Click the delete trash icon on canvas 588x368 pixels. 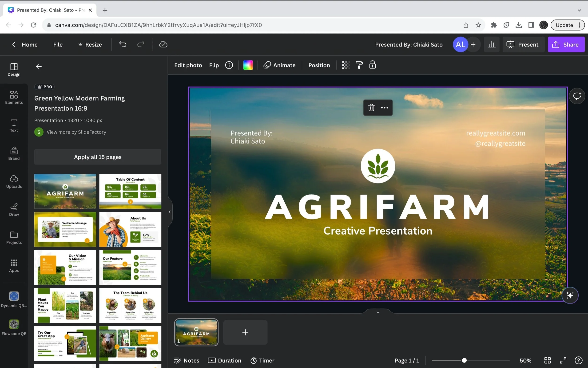371,108
